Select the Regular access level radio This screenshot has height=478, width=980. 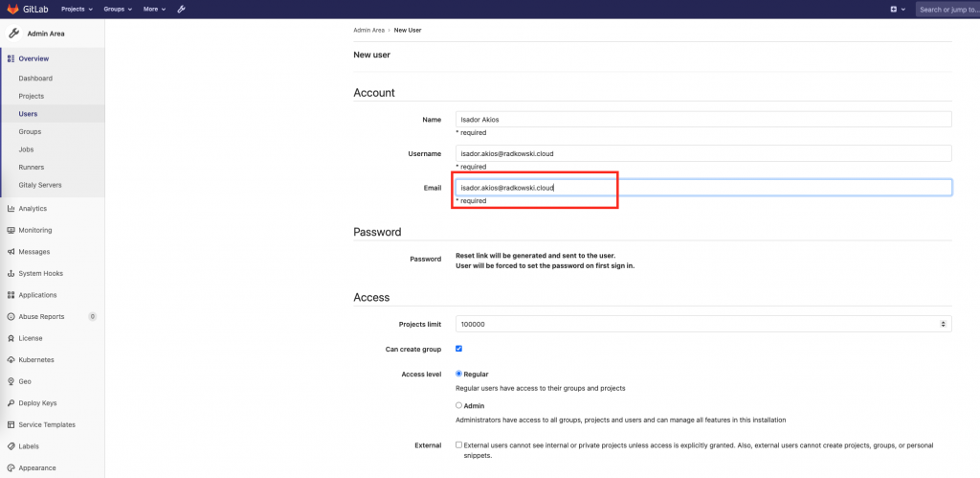458,374
